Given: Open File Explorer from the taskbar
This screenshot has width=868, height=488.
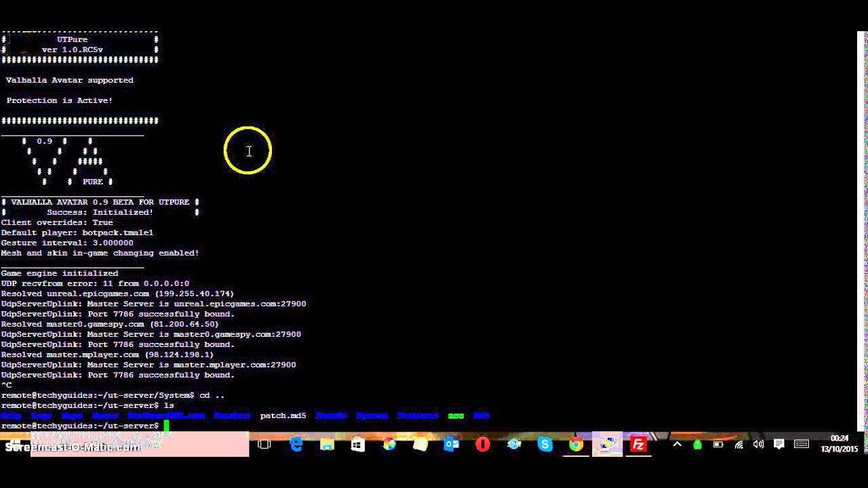Looking at the screenshot, I should [x=327, y=445].
